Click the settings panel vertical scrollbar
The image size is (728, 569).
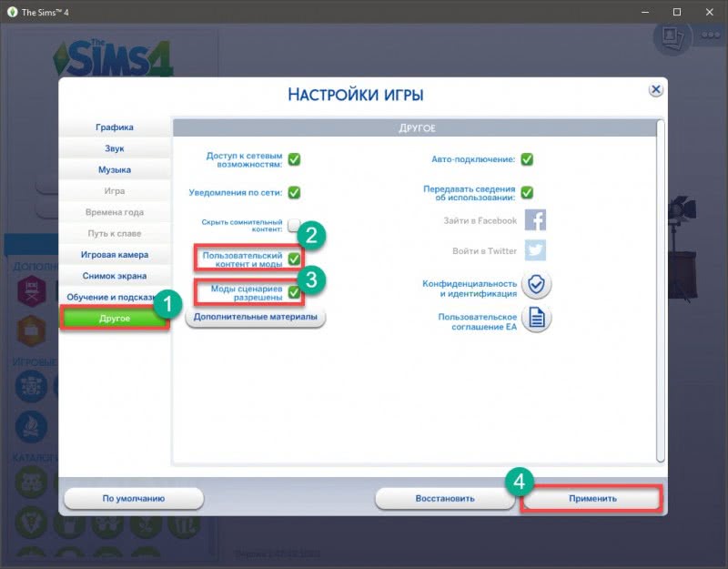click(x=661, y=290)
